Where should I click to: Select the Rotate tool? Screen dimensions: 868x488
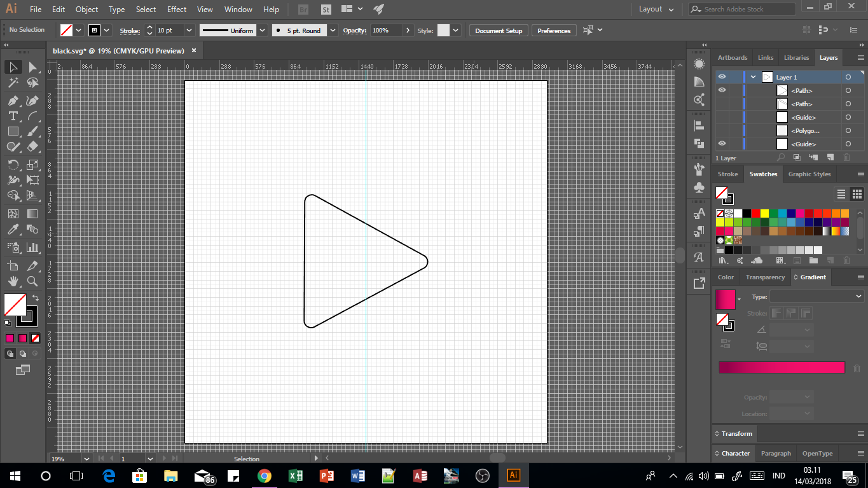(x=13, y=165)
